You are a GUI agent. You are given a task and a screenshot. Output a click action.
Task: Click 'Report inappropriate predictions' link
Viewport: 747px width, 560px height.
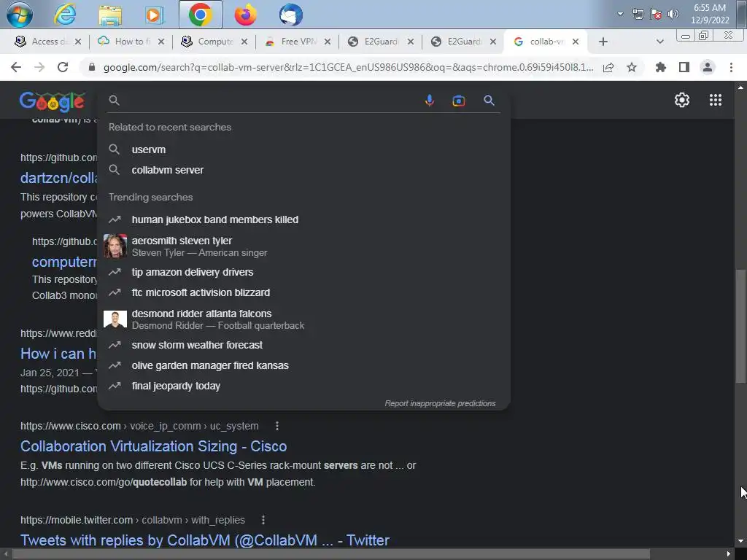(x=440, y=403)
